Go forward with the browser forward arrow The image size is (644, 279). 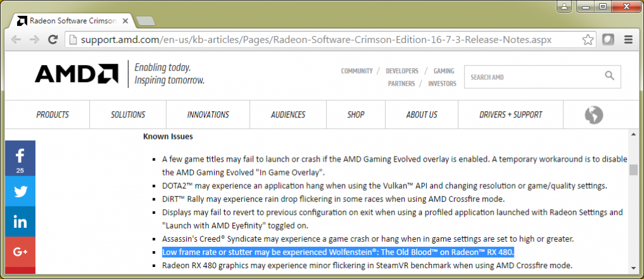pos(35,39)
